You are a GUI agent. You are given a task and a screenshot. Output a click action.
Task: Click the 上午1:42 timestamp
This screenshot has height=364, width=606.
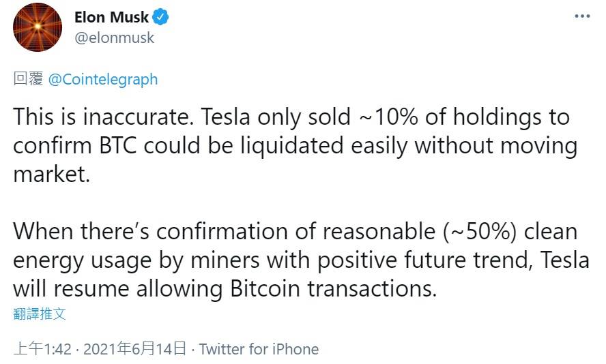point(42,349)
